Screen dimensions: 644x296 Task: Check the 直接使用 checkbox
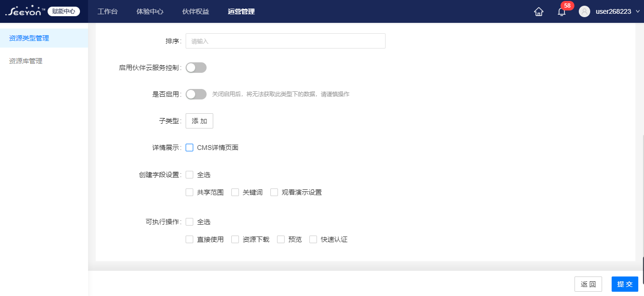(x=189, y=239)
